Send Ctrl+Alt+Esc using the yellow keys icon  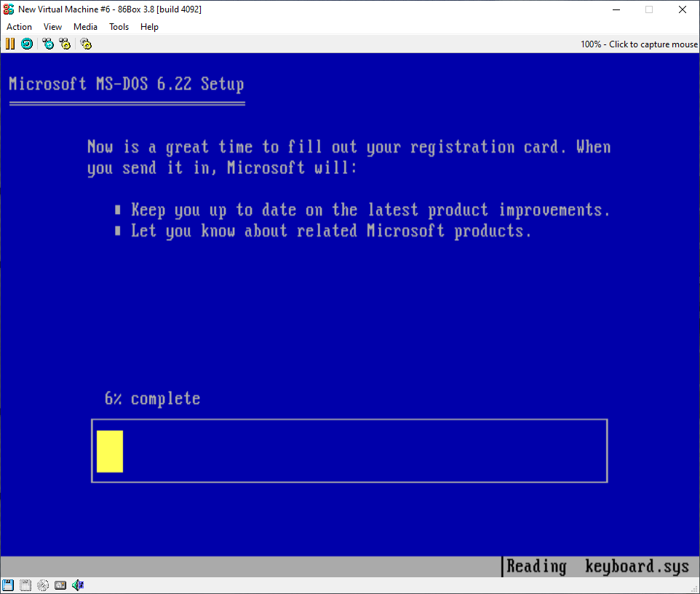tap(65, 44)
